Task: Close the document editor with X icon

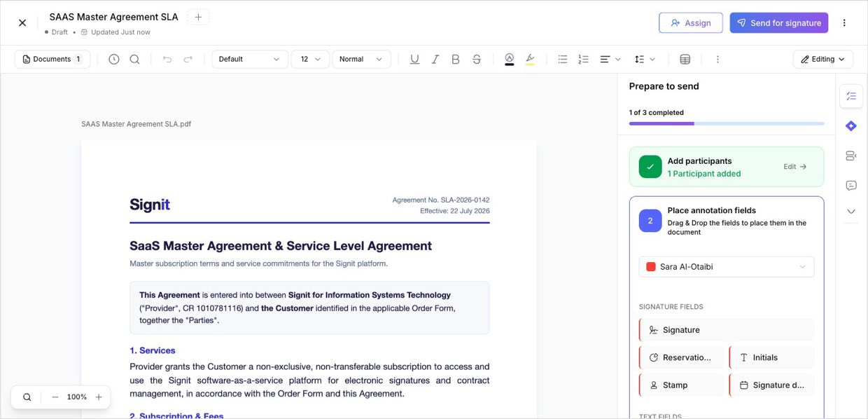Action: [22, 22]
